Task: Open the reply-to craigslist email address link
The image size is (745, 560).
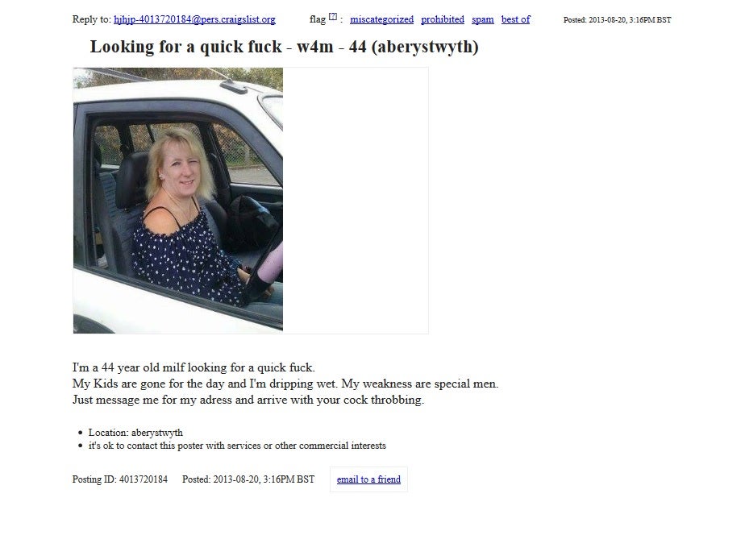Action: (x=194, y=19)
